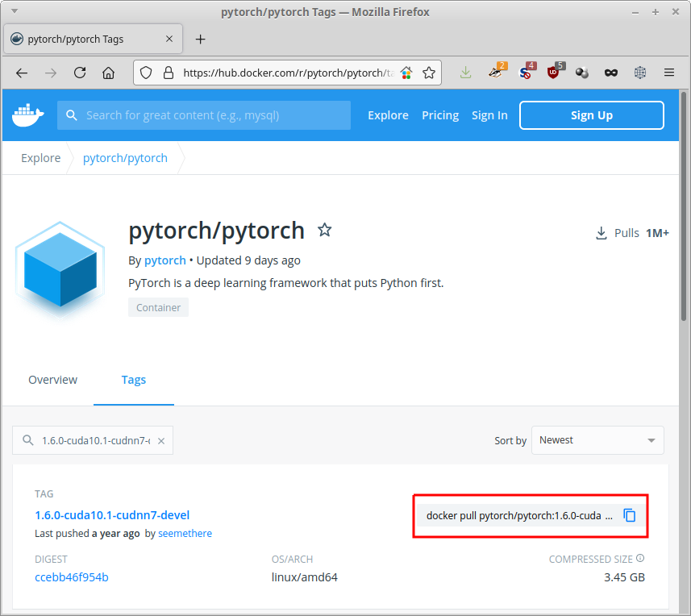Click the browser URL address bar

point(288,73)
